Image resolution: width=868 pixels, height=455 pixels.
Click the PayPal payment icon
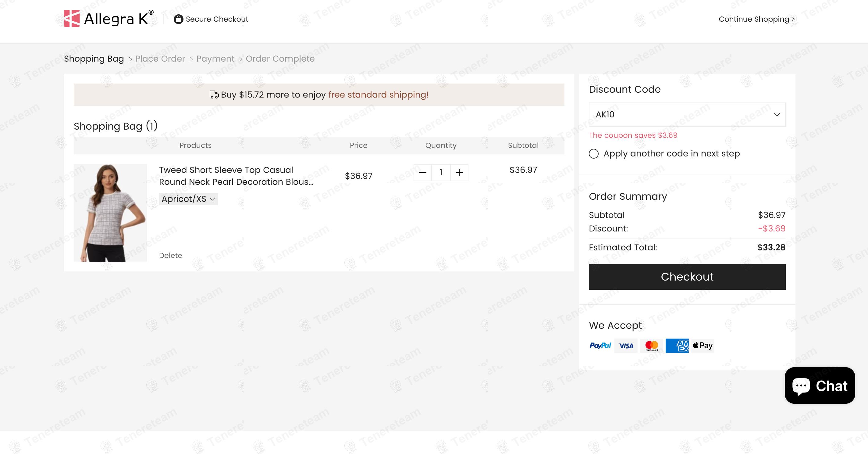(x=600, y=346)
